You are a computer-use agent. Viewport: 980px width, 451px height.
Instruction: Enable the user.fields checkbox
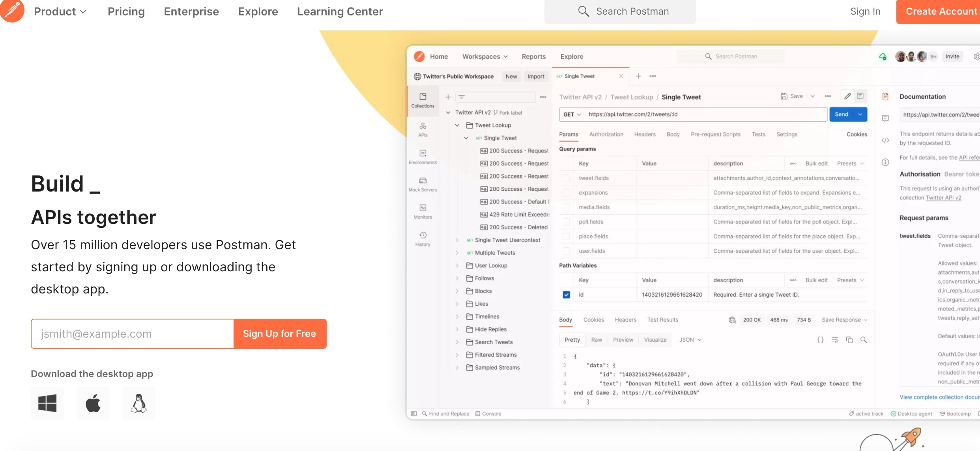pyautogui.click(x=566, y=251)
